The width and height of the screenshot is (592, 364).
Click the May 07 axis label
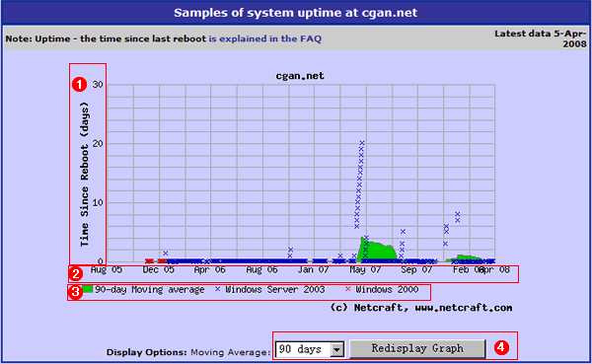(365, 269)
